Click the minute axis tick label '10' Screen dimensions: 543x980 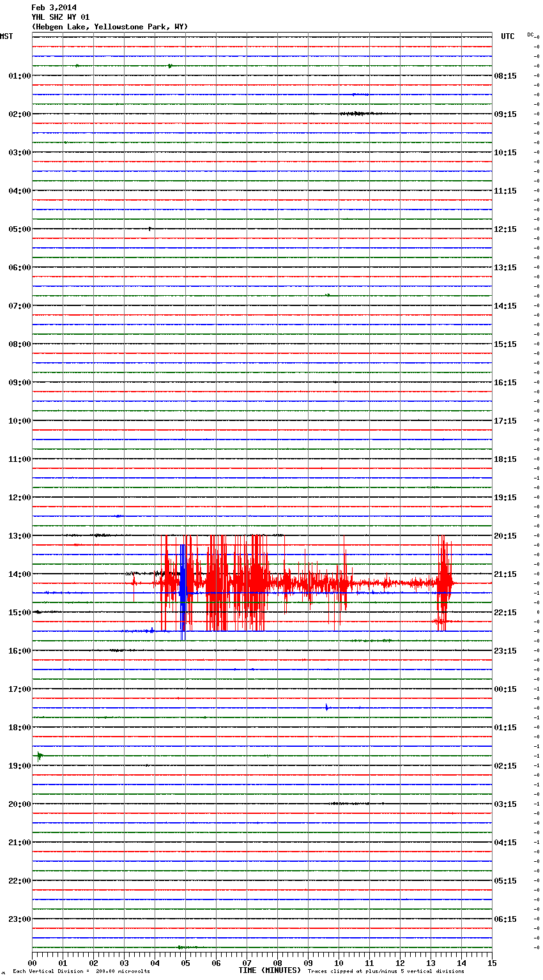click(x=339, y=963)
